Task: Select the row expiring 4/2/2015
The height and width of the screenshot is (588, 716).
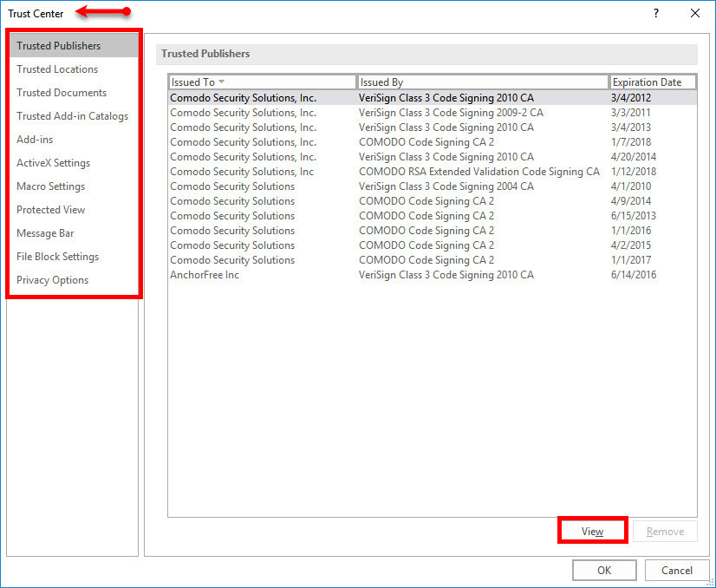Action: pos(433,245)
